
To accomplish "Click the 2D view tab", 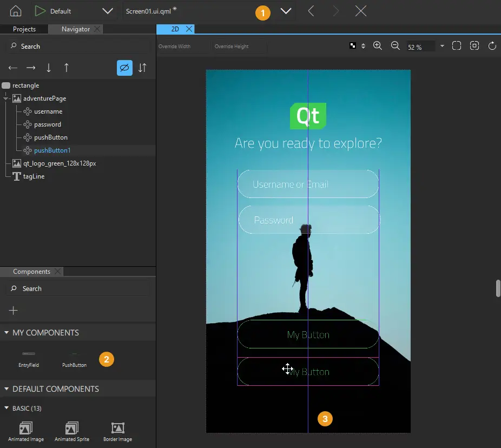I will pos(174,29).
